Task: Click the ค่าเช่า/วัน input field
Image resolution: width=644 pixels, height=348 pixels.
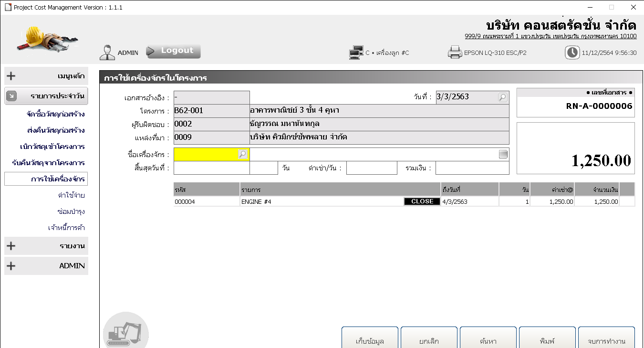Action: (x=372, y=168)
